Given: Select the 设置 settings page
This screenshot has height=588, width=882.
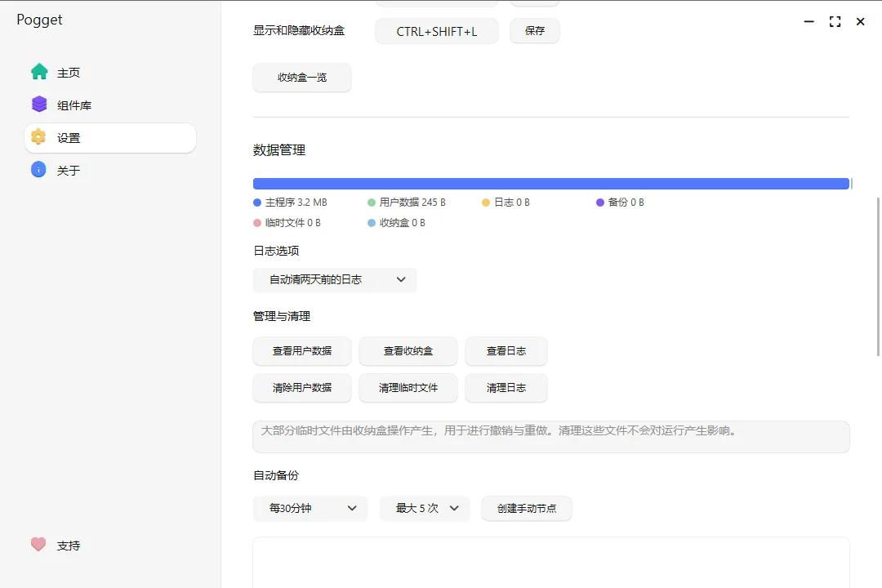Looking at the screenshot, I should tap(110, 138).
